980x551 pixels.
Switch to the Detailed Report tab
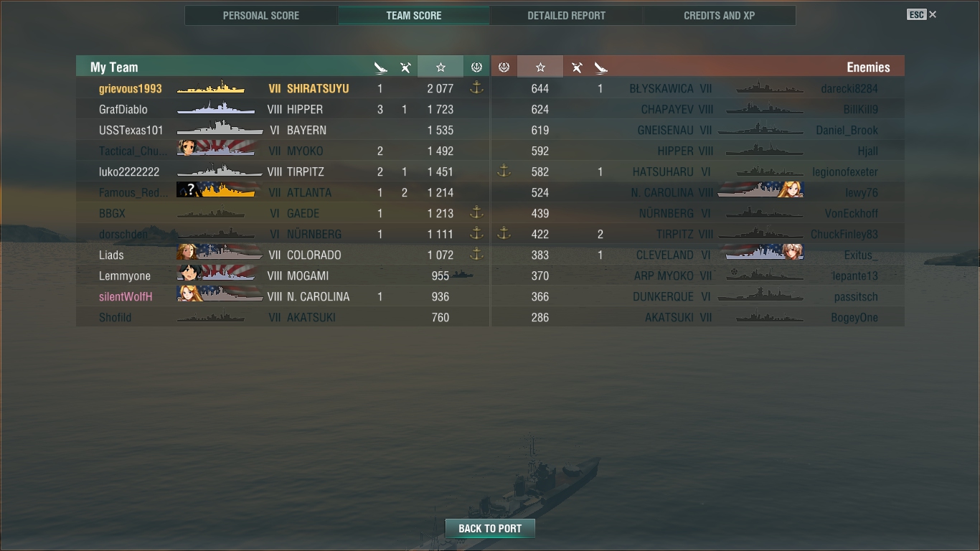(x=566, y=15)
